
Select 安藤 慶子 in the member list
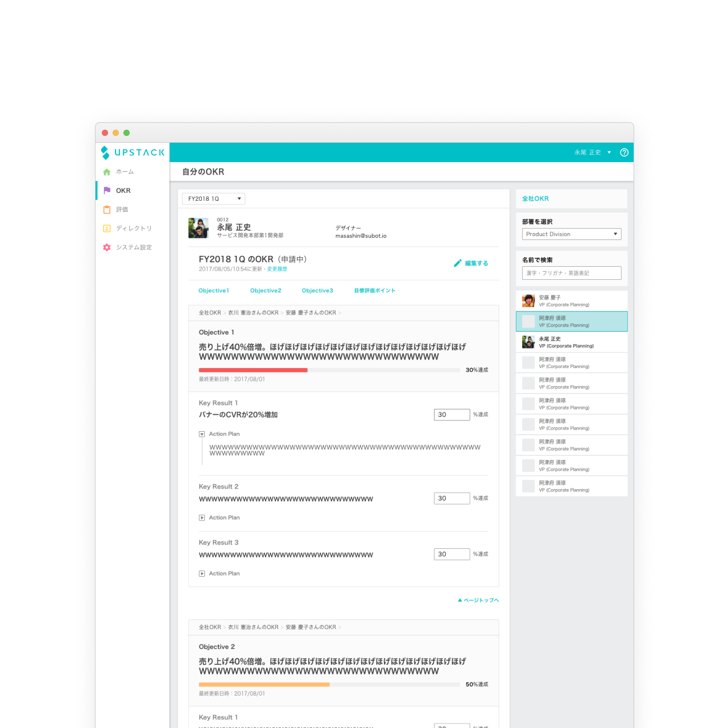pos(572,301)
